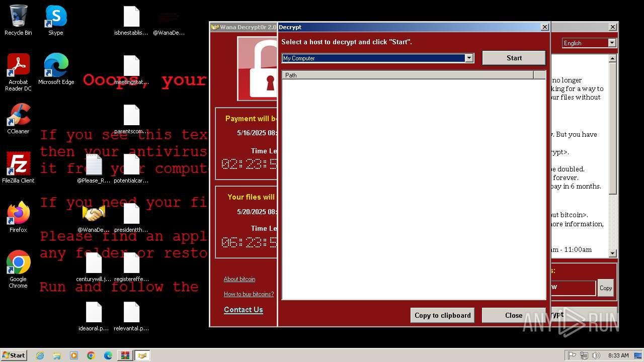Select @WanaDe handshake icon on desktop

pyautogui.click(x=94, y=218)
